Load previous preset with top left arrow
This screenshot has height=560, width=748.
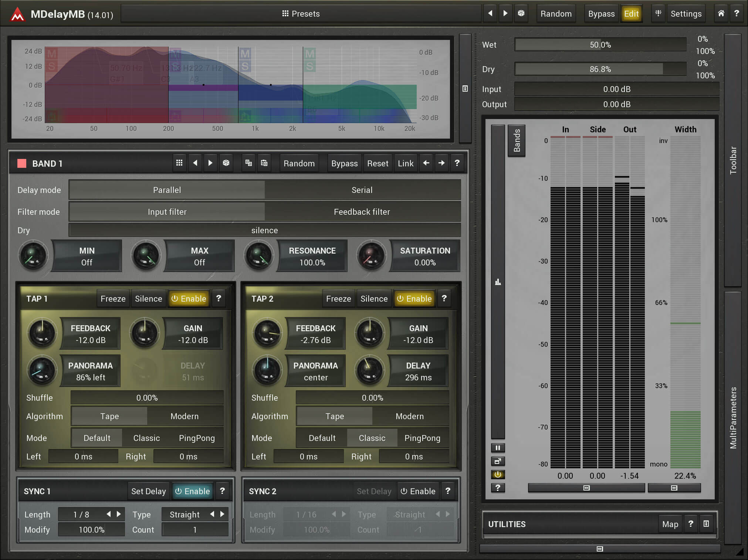coord(490,13)
